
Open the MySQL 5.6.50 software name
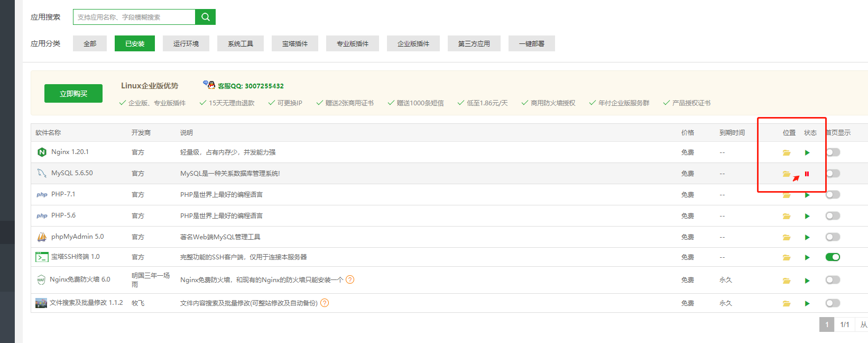[x=72, y=173]
